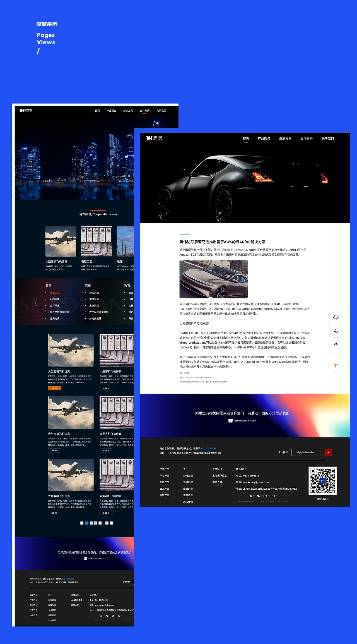Screen dimensions: 357x644
Task: Open 煜航资讯 link in the article page footer
Action: 188,495
